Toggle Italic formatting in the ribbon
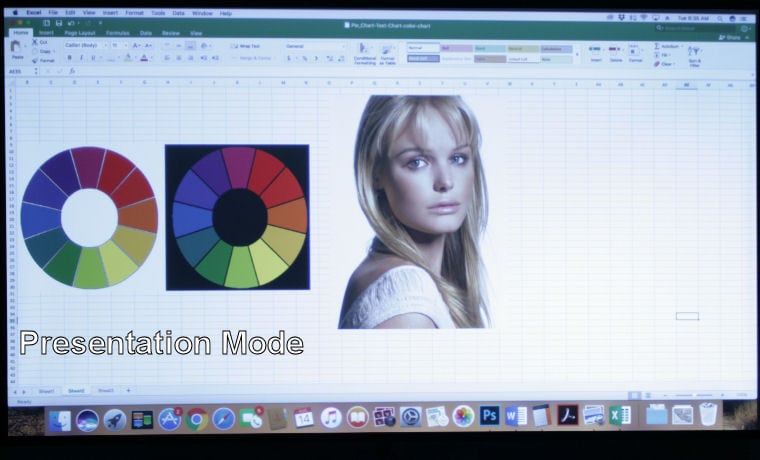Image resolution: width=760 pixels, height=460 pixels. click(80, 58)
